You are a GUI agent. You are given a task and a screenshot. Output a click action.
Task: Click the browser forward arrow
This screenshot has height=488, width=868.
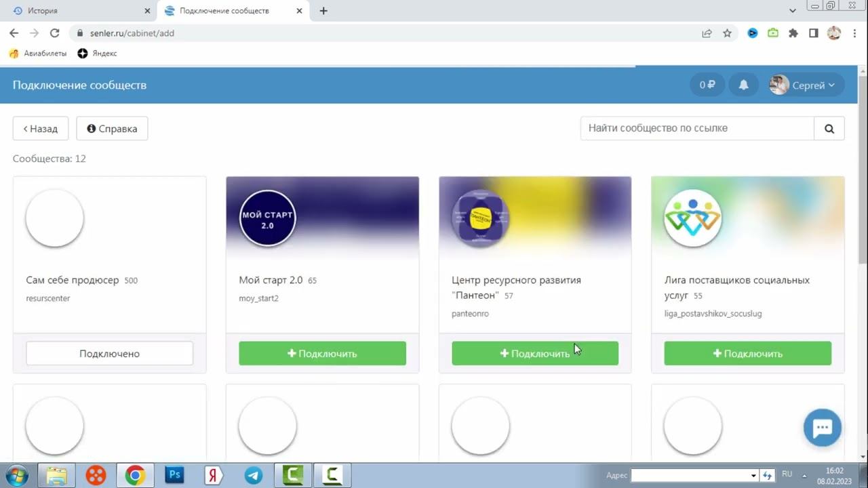[x=34, y=33]
